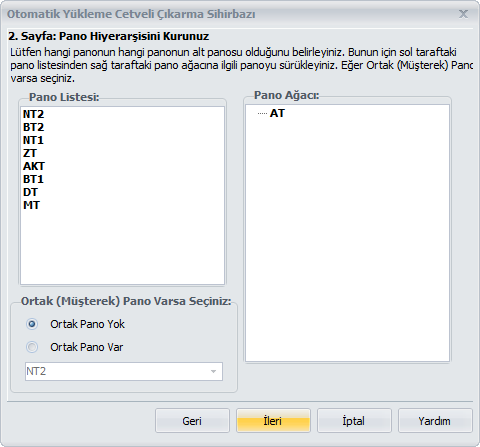Click the dotted expander line beside AT
480x447 pixels.
pyautogui.click(x=262, y=114)
